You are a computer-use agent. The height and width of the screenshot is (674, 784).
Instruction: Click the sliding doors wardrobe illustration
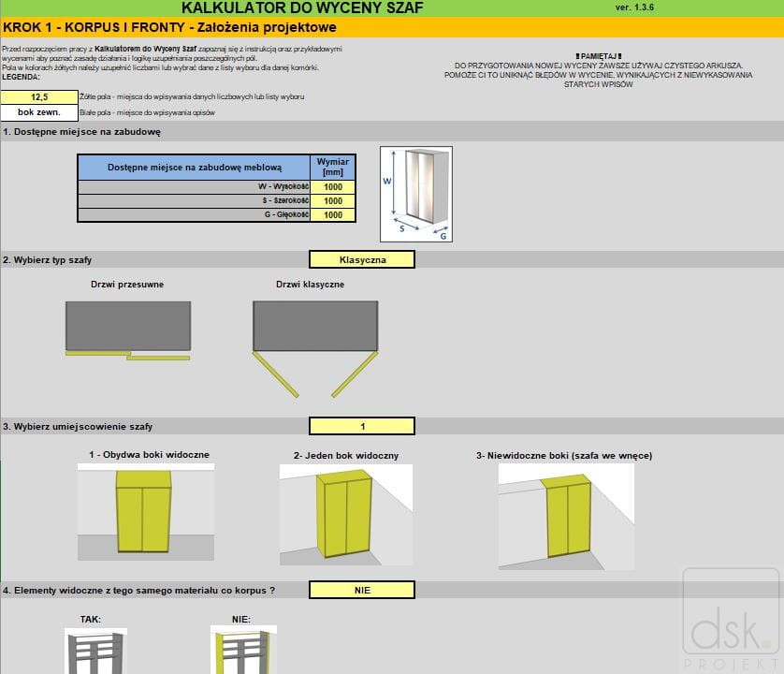click(128, 330)
